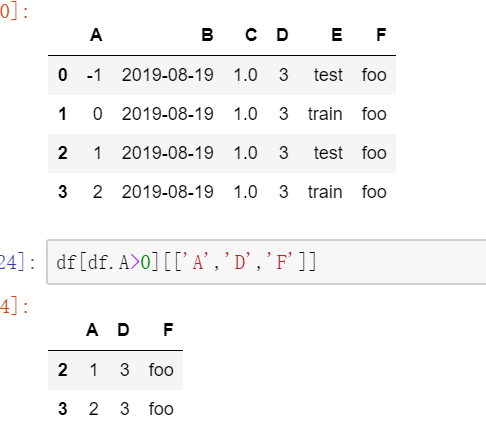Click the 1.0 value in row 0

click(245, 75)
